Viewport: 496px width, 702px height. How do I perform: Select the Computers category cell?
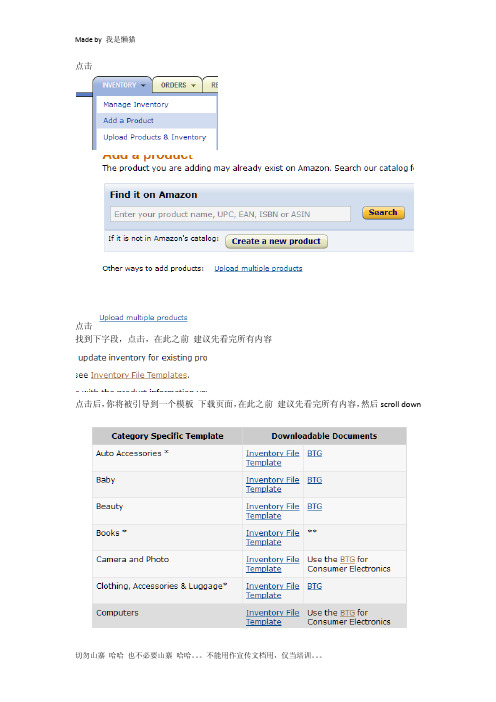(167, 616)
